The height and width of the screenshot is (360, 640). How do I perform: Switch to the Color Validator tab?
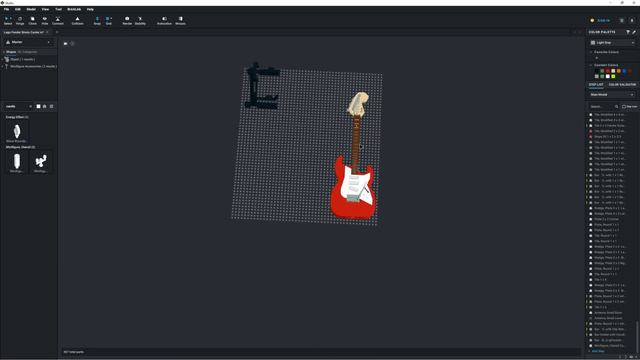pos(622,84)
